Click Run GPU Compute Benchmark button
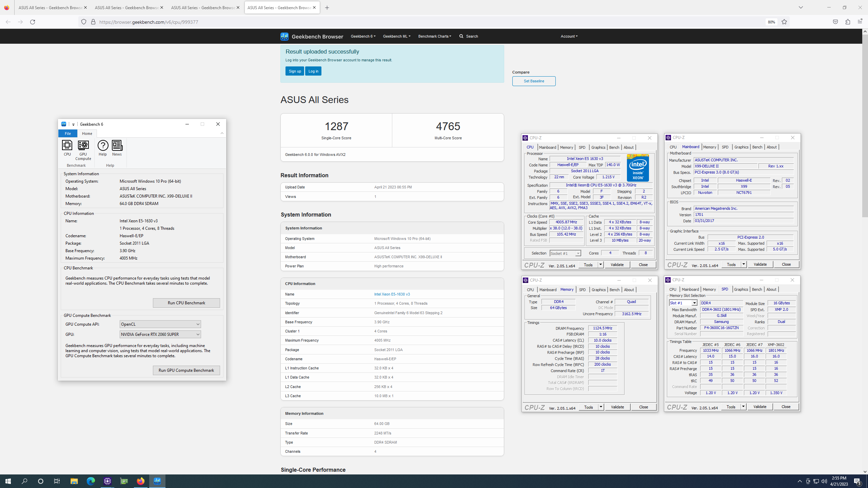The image size is (868, 488). [186, 370]
